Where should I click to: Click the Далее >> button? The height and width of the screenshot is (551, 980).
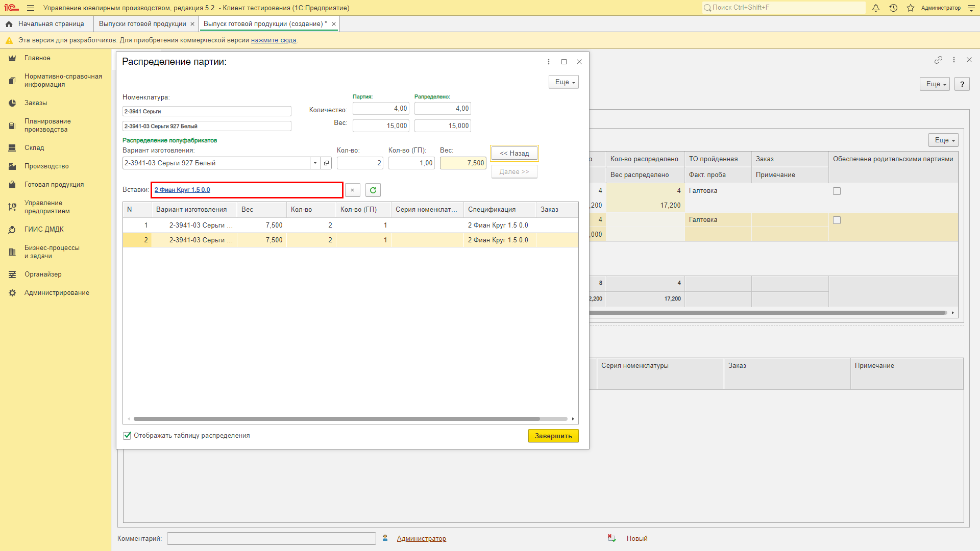(x=514, y=172)
